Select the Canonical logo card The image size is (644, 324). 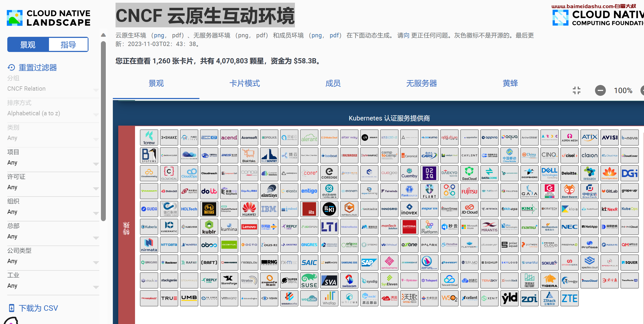409,155
